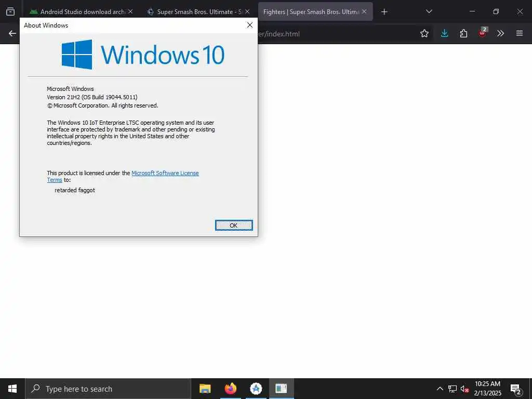Switch to the Android Studio download archive tab

pyautogui.click(x=78, y=11)
